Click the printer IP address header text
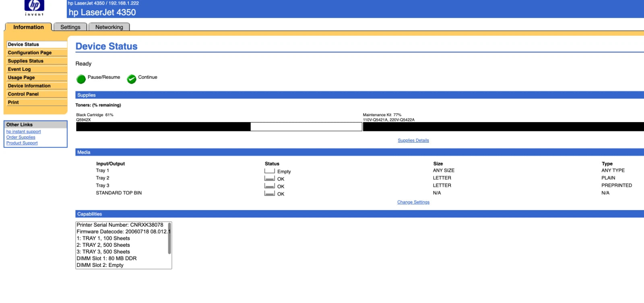The image size is (644, 303). click(x=103, y=3)
